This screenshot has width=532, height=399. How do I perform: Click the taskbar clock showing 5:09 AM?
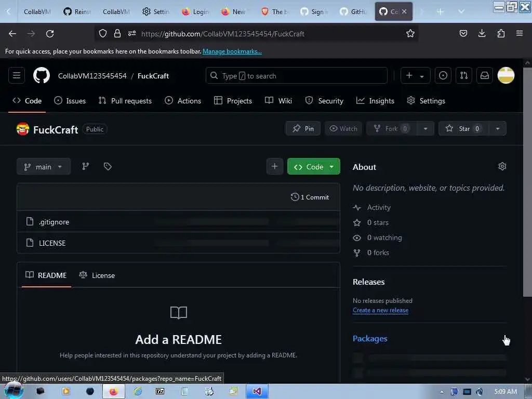point(505,392)
